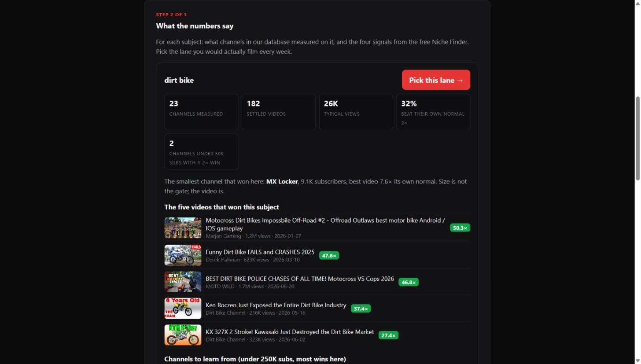Click the scrollbar up arrow
The image size is (641, 364).
tap(637, 3)
